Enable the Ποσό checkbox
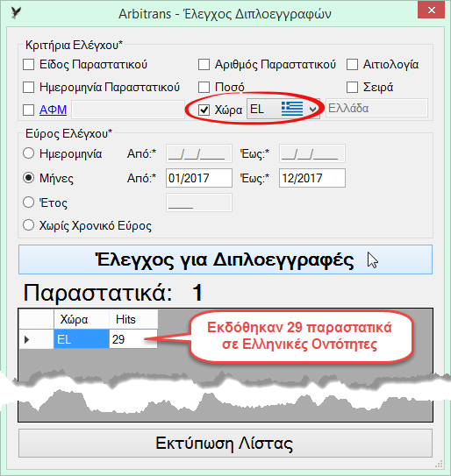 pos(204,87)
